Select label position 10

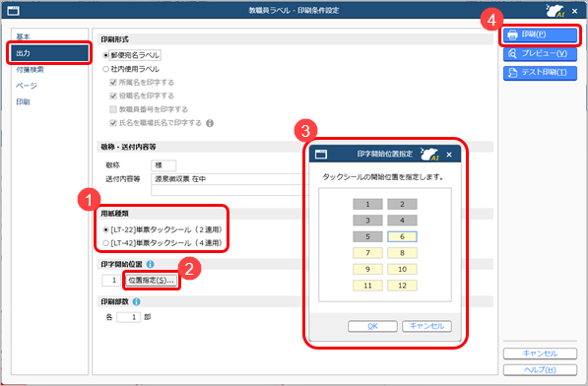pos(402,269)
